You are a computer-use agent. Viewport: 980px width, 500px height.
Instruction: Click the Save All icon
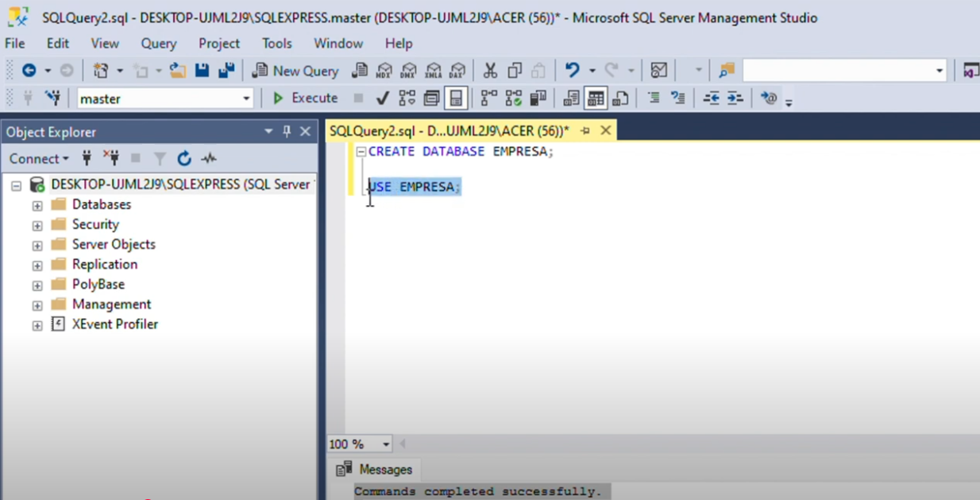click(226, 71)
